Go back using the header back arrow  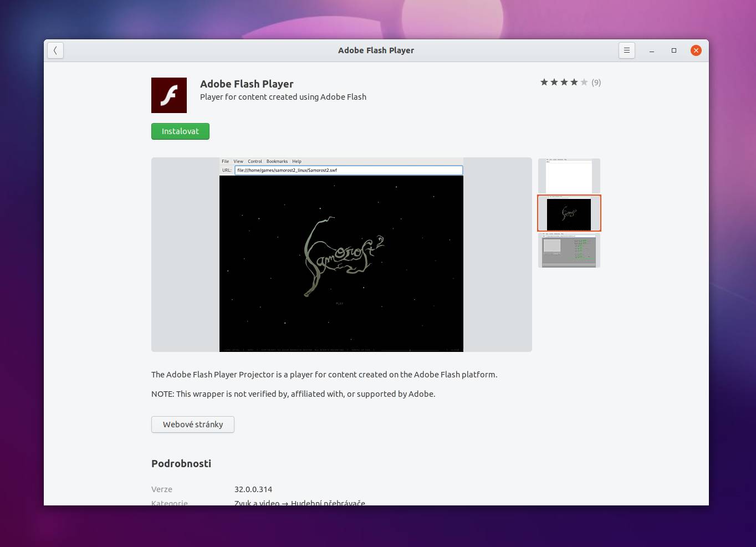(55, 50)
